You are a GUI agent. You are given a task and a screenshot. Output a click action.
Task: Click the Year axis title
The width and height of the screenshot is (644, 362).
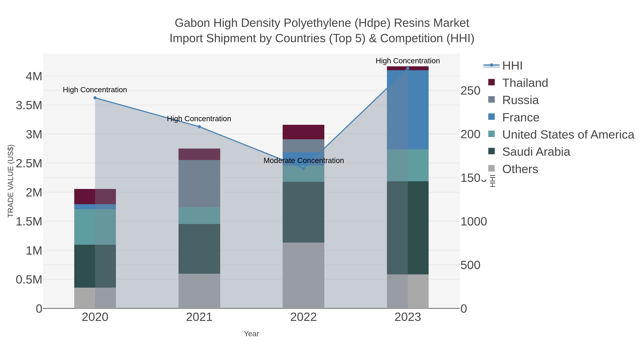pos(252,334)
